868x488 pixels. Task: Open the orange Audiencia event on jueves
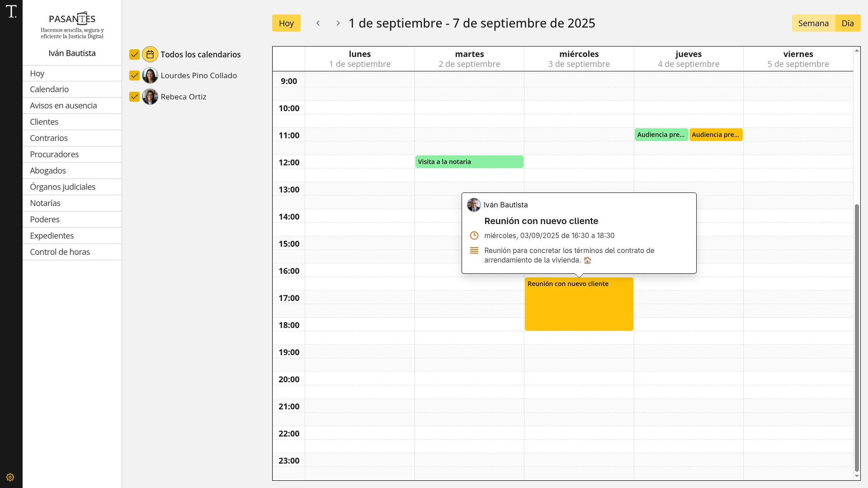[x=715, y=135]
